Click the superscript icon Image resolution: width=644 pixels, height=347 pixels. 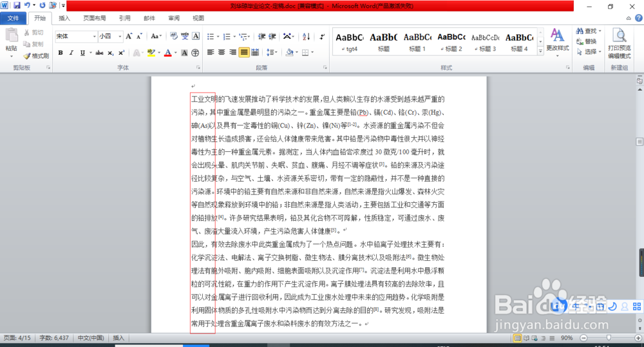(121, 53)
